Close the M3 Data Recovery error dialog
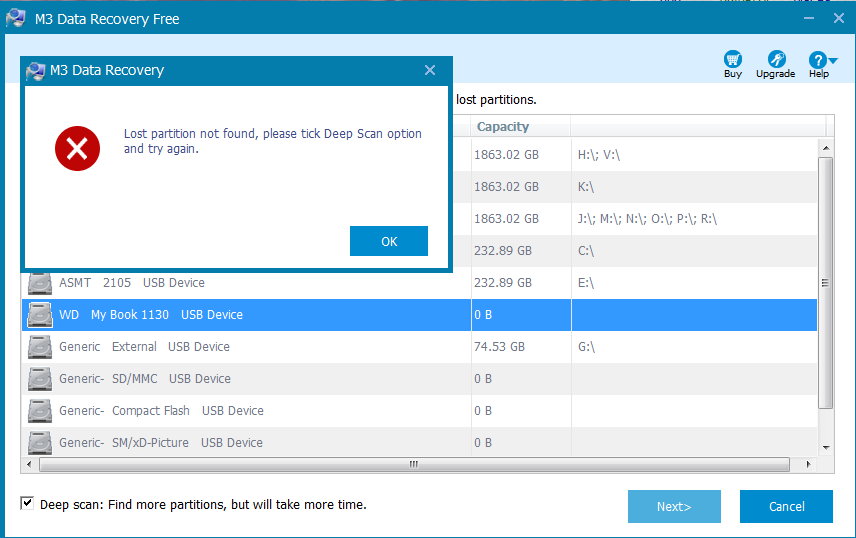This screenshot has height=538, width=856. click(430, 70)
